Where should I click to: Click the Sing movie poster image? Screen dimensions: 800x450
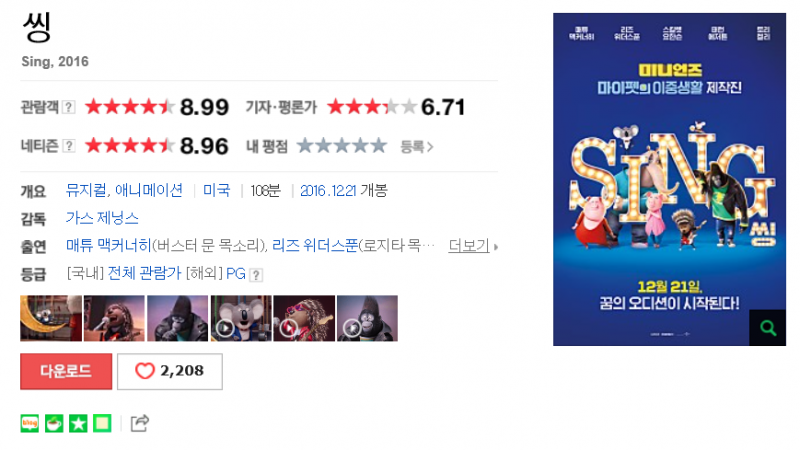[669, 179]
